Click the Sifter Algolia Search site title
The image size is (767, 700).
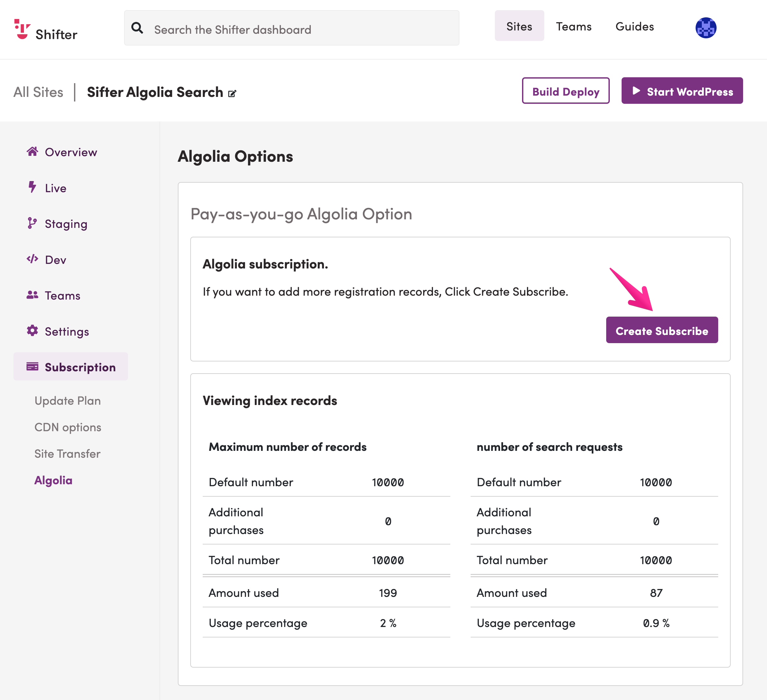pos(155,92)
